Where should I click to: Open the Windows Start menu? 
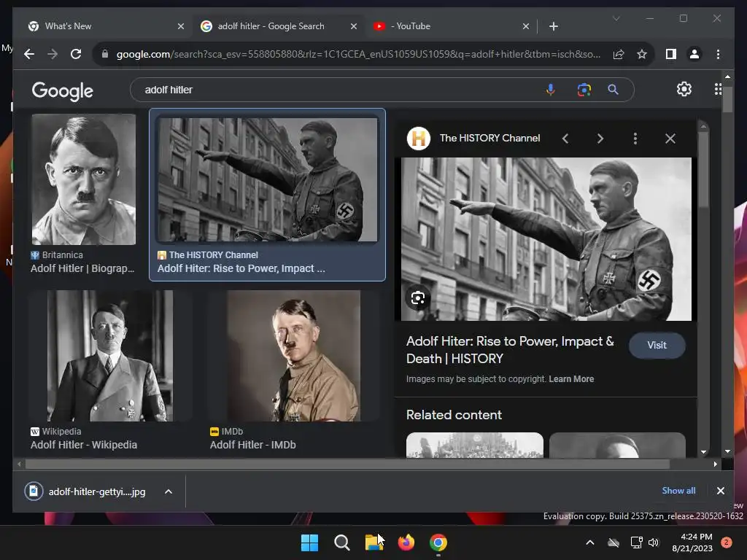click(x=309, y=542)
